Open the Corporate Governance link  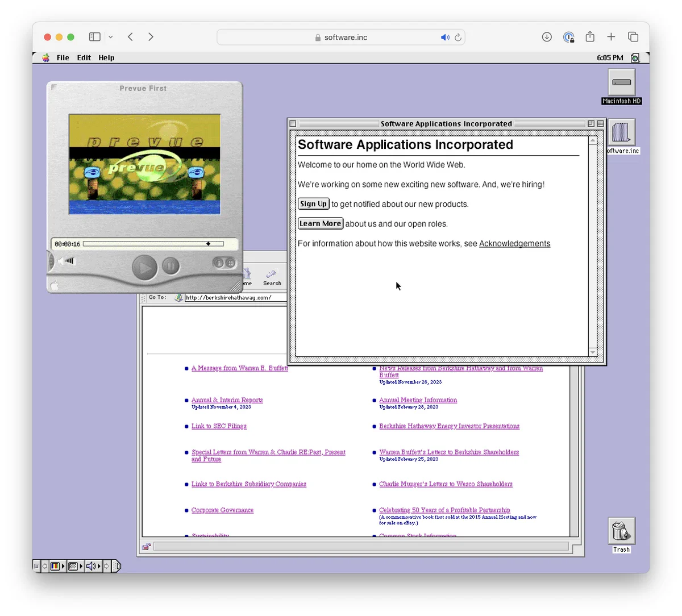pyautogui.click(x=222, y=510)
